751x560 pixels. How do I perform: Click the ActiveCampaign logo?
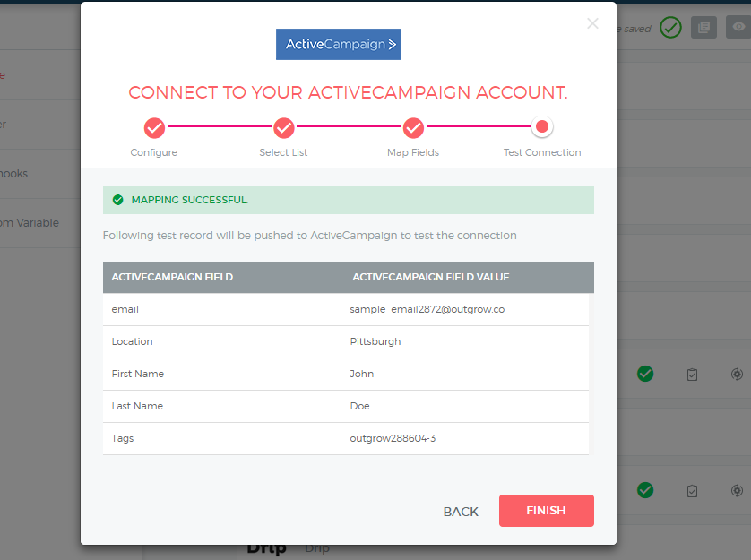(x=339, y=44)
